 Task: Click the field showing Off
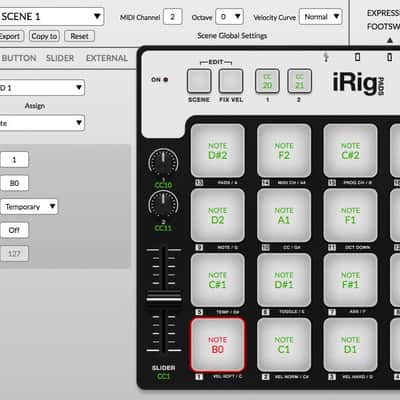tap(14, 230)
